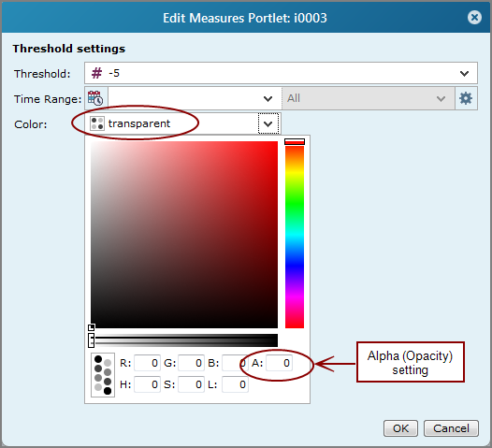Toggle the Color dropdown arrow
Screen dimensions: 492x448
(268, 123)
